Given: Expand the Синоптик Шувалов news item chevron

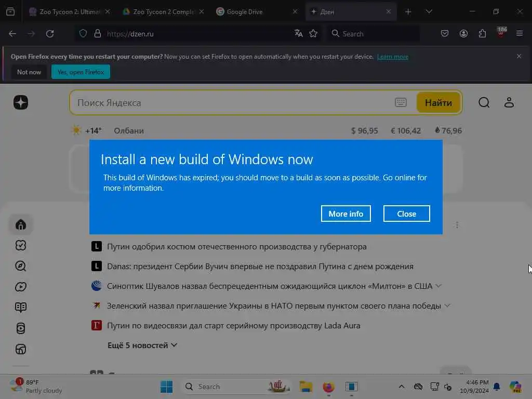Looking at the screenshot, I should (x=438, y=286).
